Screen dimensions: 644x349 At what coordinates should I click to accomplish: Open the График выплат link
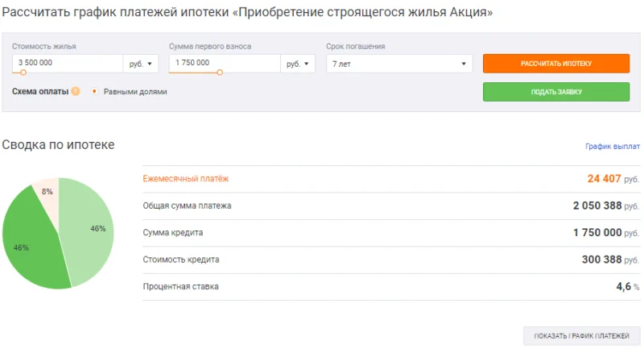click(612, 147)
